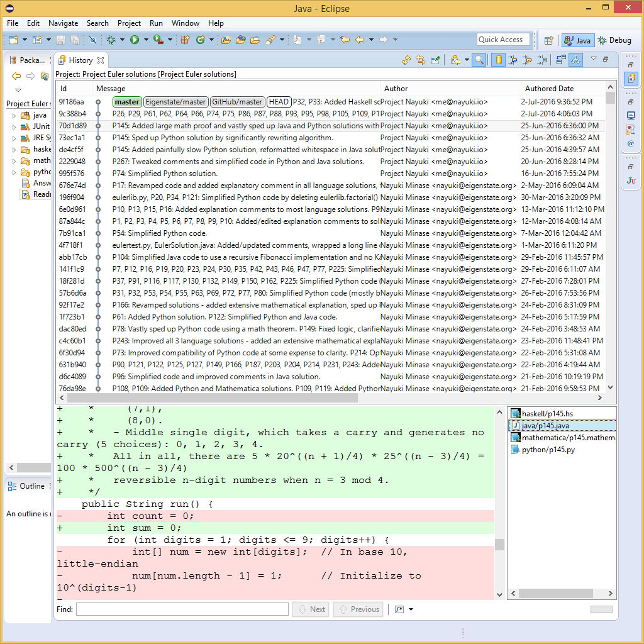Click the Open Perspective icon
This screenshot has height=644, width=644.
tap(548, 40)
